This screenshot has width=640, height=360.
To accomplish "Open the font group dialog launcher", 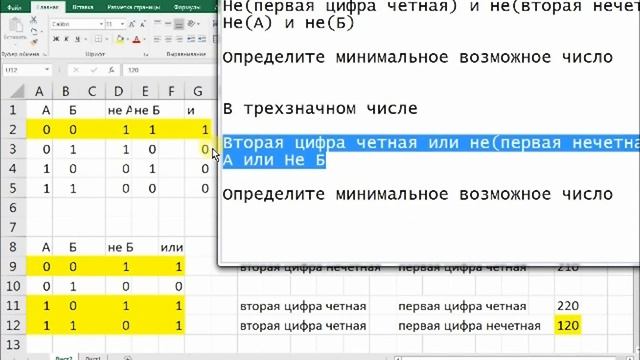I will [x=146, y=54].
